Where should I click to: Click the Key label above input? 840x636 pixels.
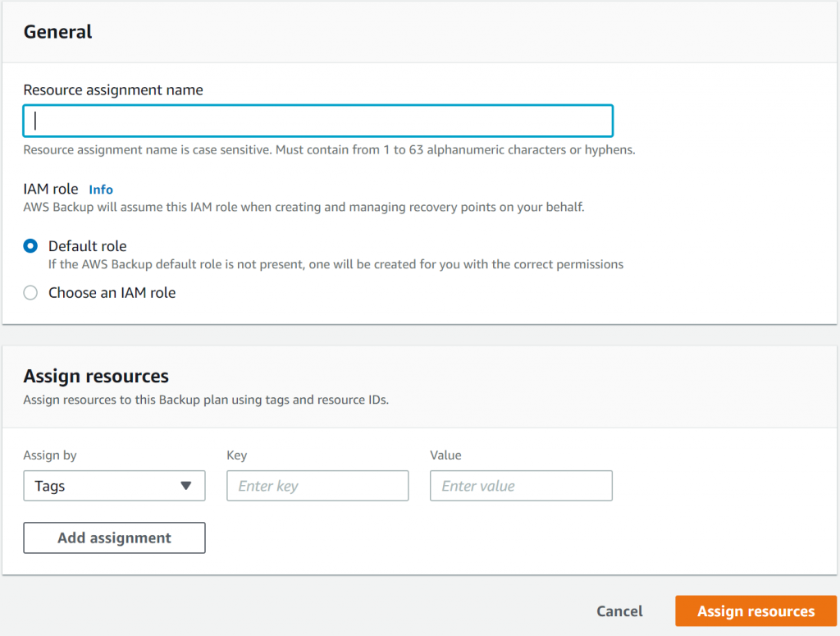(x=237, y=455)
